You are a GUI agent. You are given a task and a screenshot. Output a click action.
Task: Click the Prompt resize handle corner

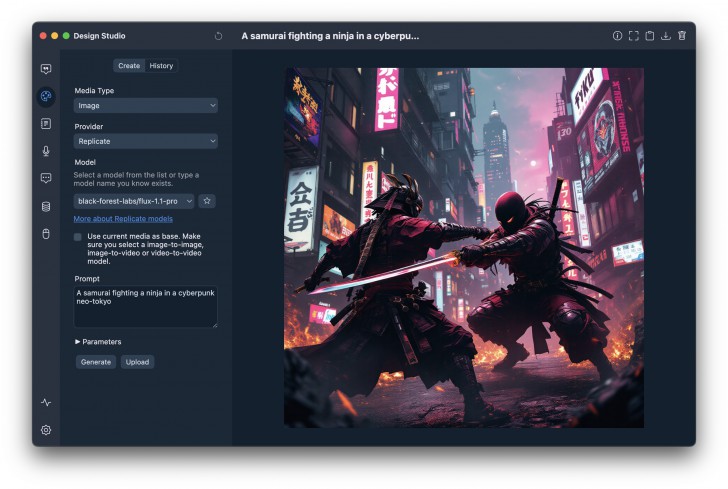[x=214, y=325]
